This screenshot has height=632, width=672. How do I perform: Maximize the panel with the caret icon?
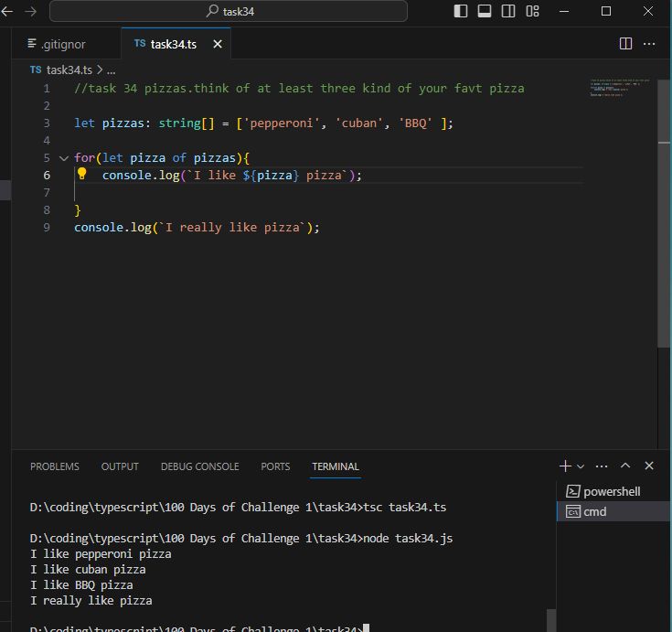pyautogui.click(x=625, y=466)
